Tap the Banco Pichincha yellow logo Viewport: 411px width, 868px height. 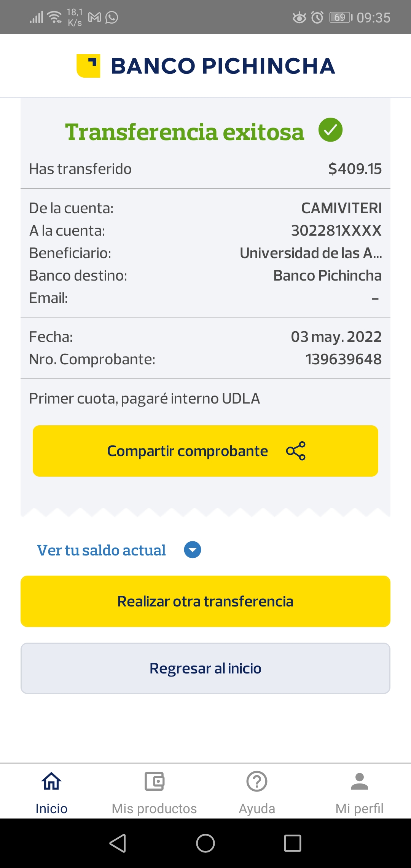click(x=88, y=66)
